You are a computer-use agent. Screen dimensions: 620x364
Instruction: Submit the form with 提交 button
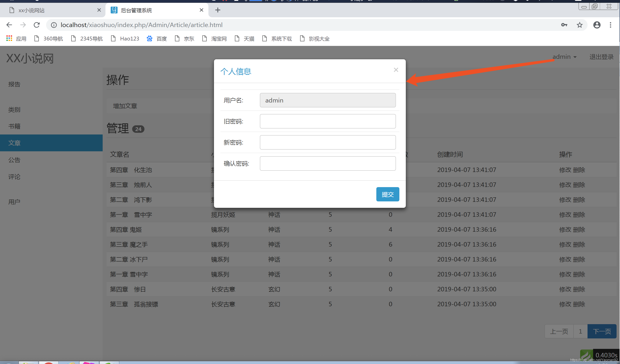tap(387, 194)
